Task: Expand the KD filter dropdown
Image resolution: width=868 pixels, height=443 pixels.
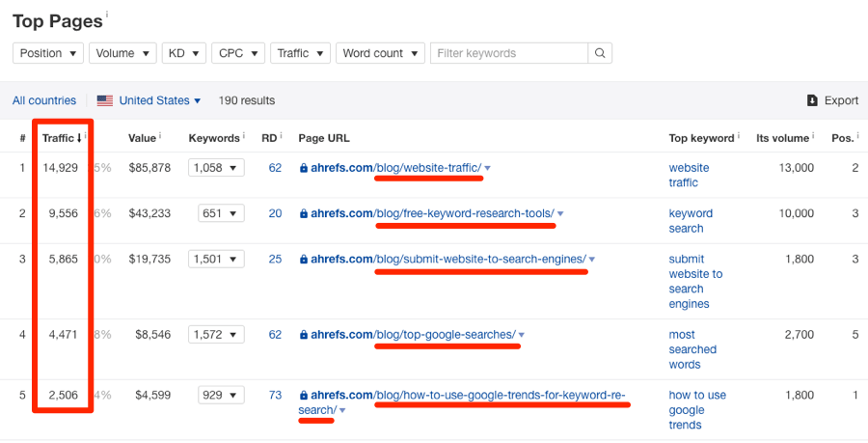Action: [x=183, y=53]
